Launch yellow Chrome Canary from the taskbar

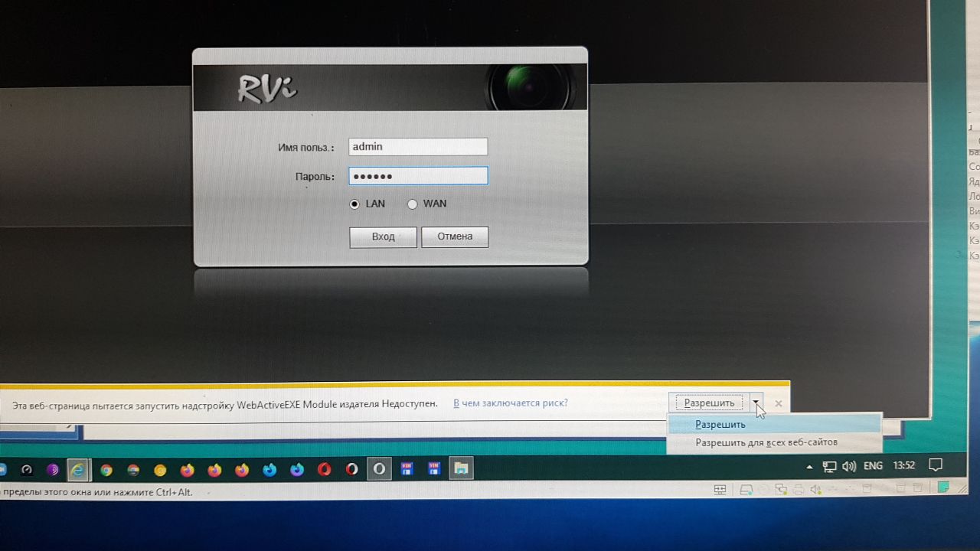pos(160,469)
